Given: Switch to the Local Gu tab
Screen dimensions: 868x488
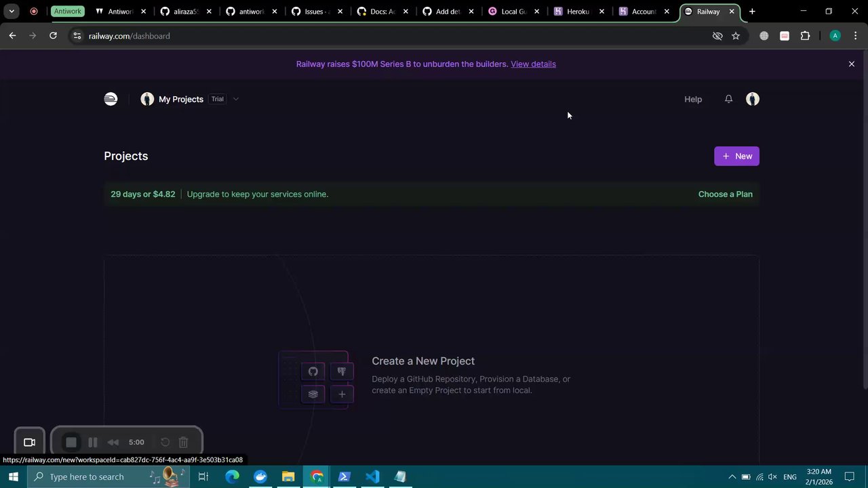Looking at the screenshot, I should pyautogui.click(x=513, y=12).
